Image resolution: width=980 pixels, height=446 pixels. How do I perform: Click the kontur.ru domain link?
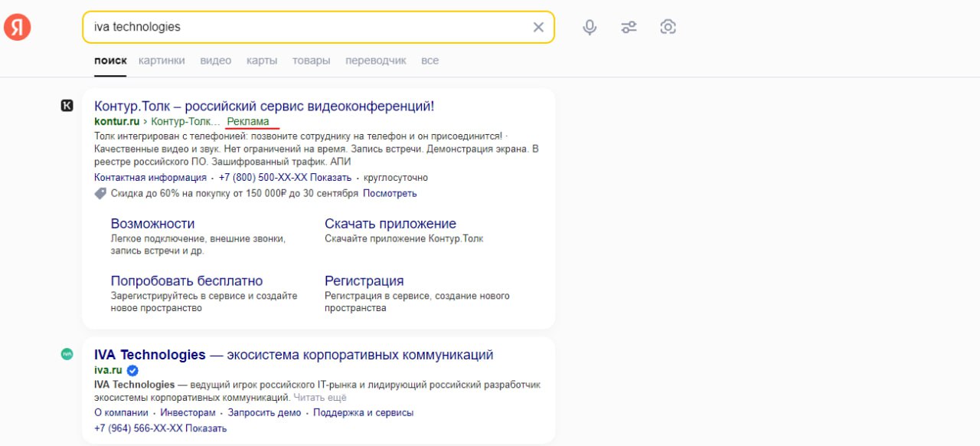tap(117, 121)
